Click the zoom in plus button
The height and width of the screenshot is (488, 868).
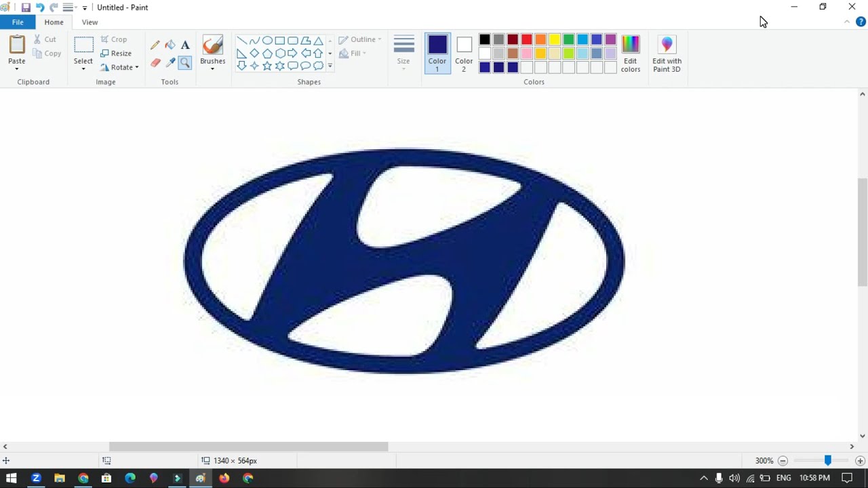[x=860, y=461]
